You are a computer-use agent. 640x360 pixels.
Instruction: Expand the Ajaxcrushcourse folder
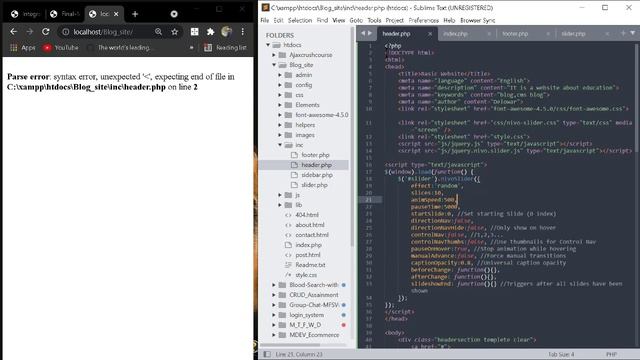click(x=274, y=55)
